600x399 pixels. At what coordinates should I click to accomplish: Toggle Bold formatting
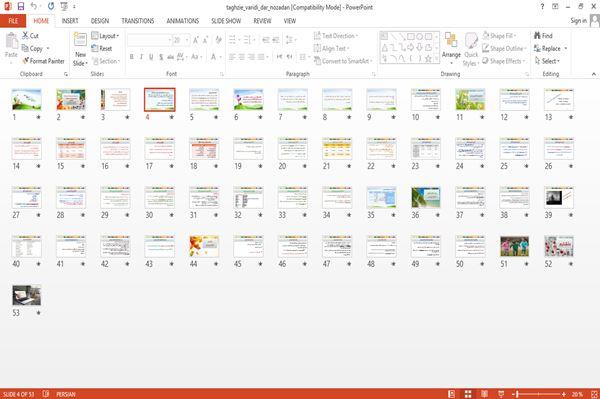[x=132, y=57]
